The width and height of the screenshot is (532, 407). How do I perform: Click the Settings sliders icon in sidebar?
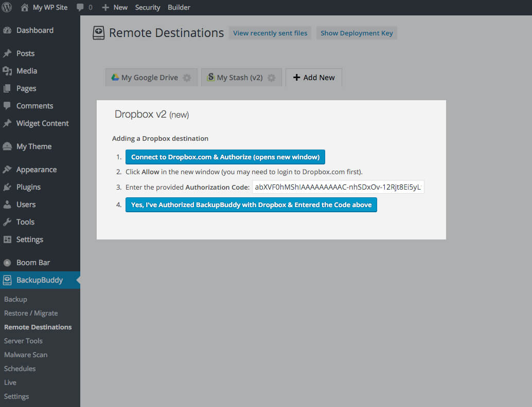pos(7,239)
